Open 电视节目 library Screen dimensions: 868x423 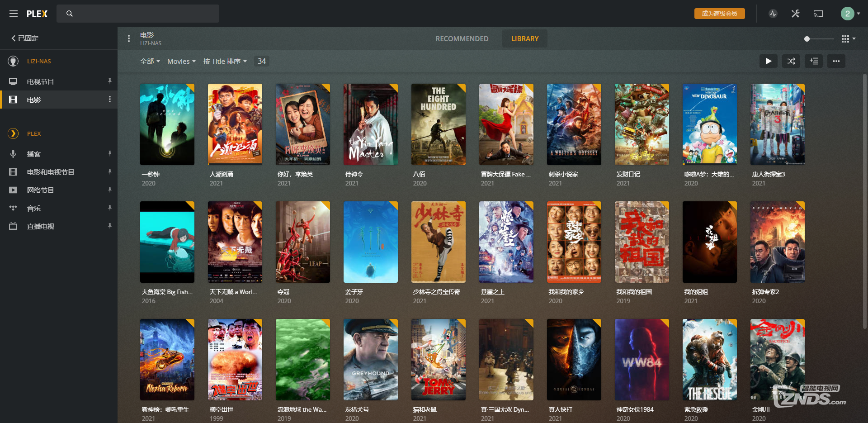tap(40, 81)
